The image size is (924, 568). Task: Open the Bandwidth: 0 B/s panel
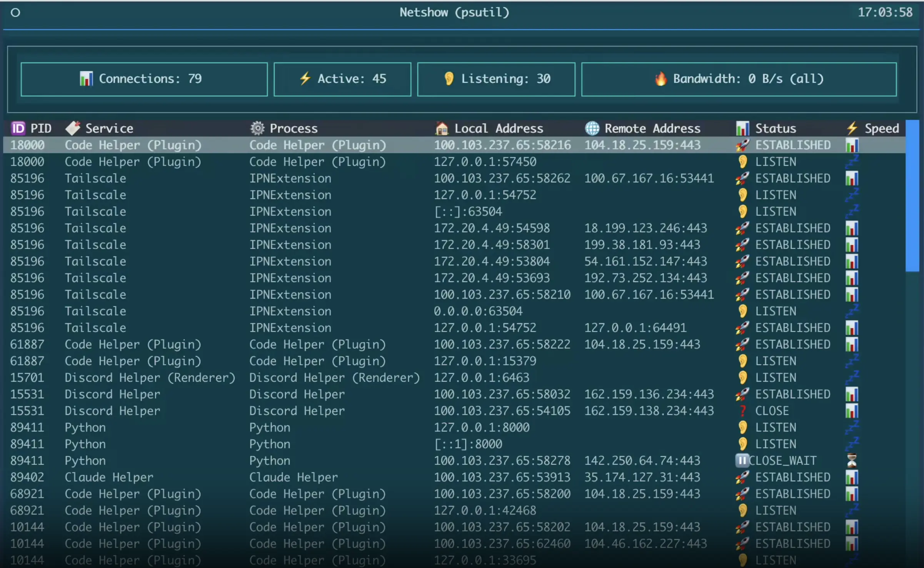[739, 79]
